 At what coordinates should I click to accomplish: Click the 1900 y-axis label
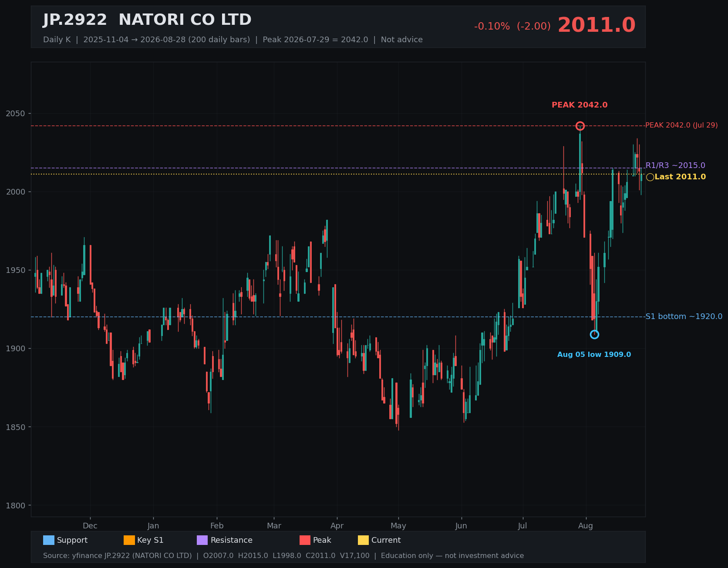coord(16,349)
